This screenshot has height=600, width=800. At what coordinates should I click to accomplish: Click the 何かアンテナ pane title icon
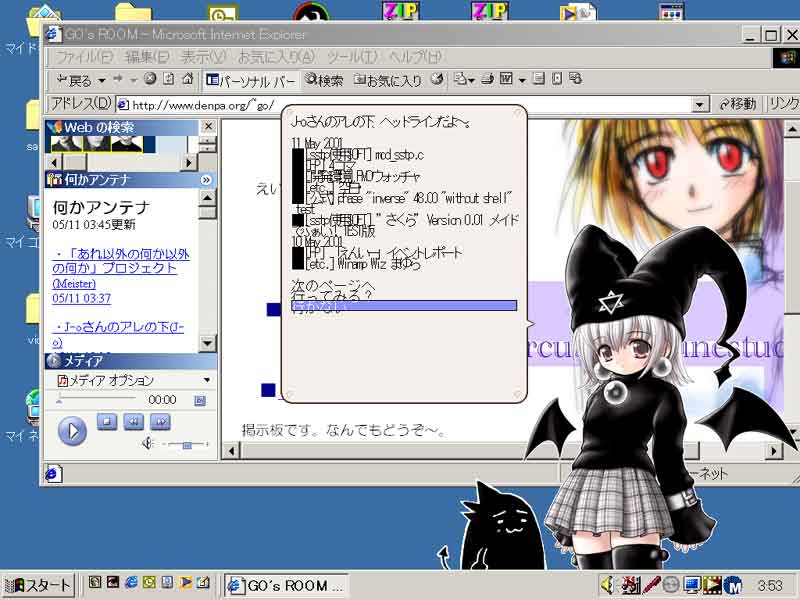coord(54,180)
